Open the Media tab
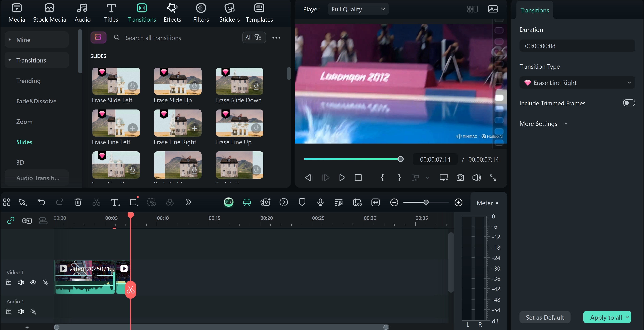The width and height of the screenshot is (644, 330). 17,13
